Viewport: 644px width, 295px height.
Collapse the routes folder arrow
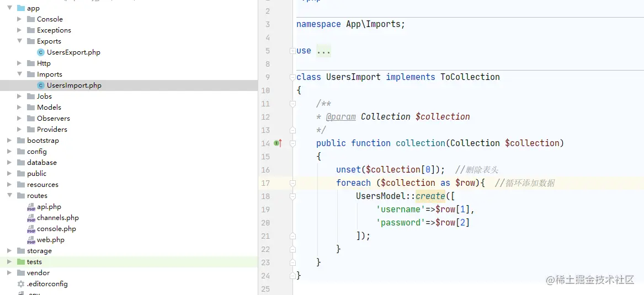[x=9, y=196]
